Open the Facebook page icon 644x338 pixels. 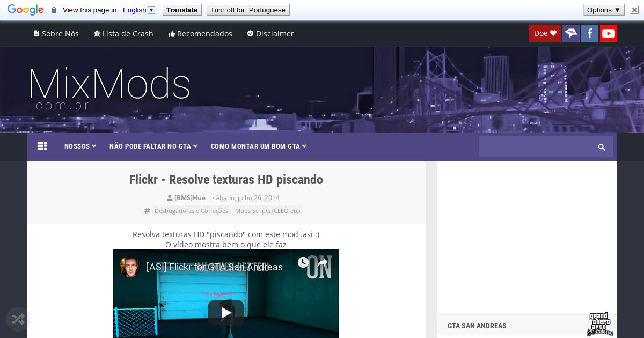tap(590, 33)
